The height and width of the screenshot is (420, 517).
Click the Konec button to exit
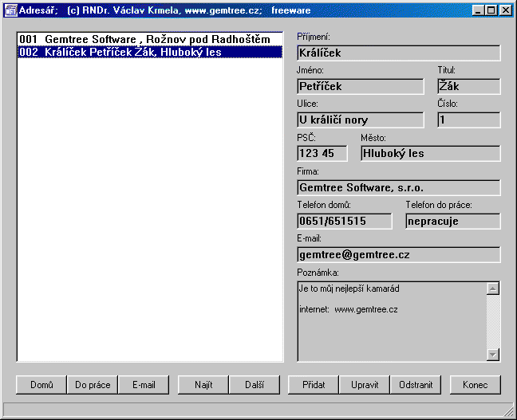[x=475, y=385]
